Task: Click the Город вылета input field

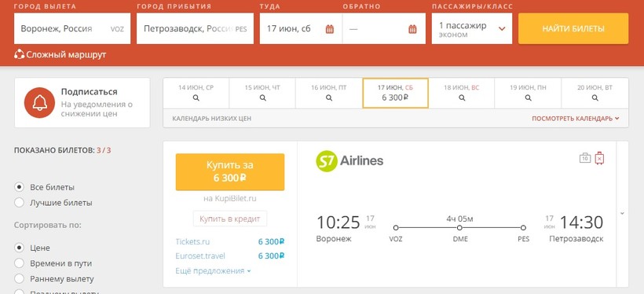Action: [x=72, y=29]
